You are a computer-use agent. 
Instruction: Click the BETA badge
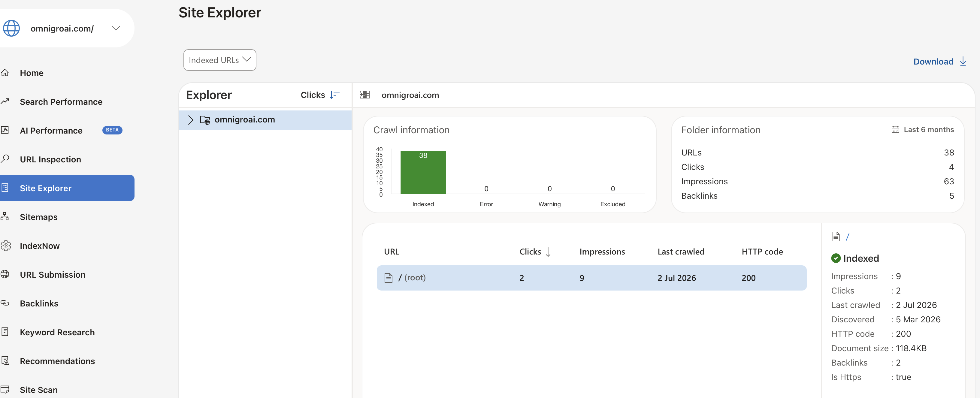[x=112, y=130]
